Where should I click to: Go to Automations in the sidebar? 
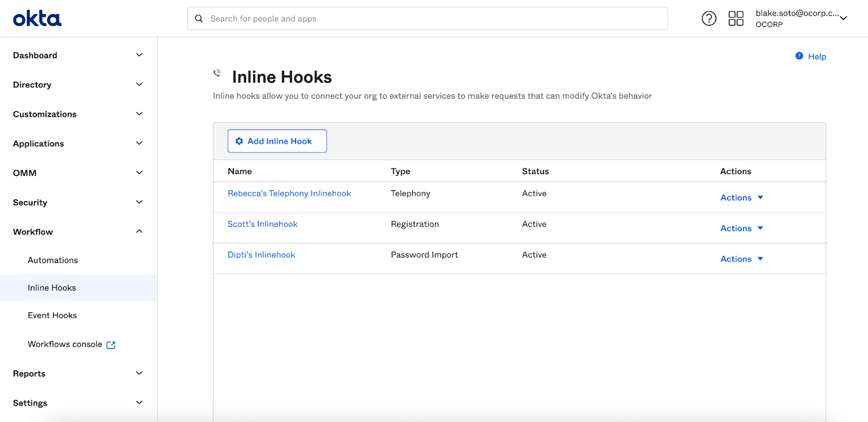click(x=53, y=260)
